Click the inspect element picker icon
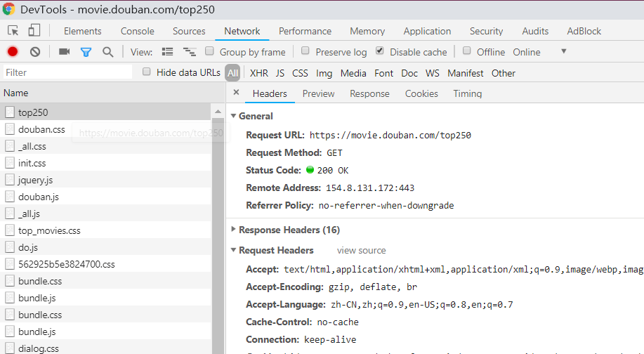The height and width of the screenshot is (354, 644). (13, 31)
